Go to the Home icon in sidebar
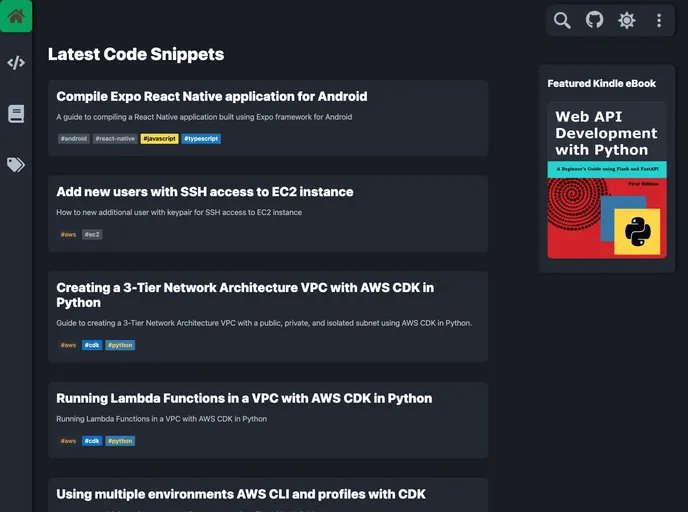 tap(16, 16)
